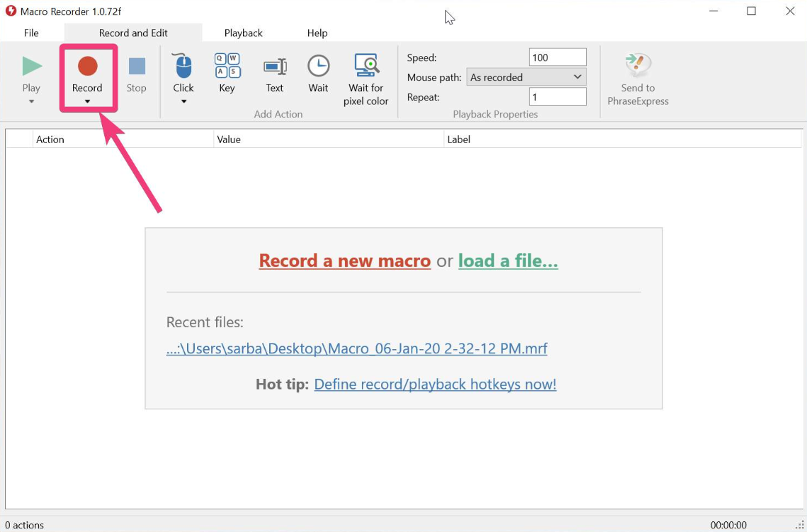Expand the Click action dropdown arrow
The width and height of the screenshot is (807, 532).
tap(184, 101)
